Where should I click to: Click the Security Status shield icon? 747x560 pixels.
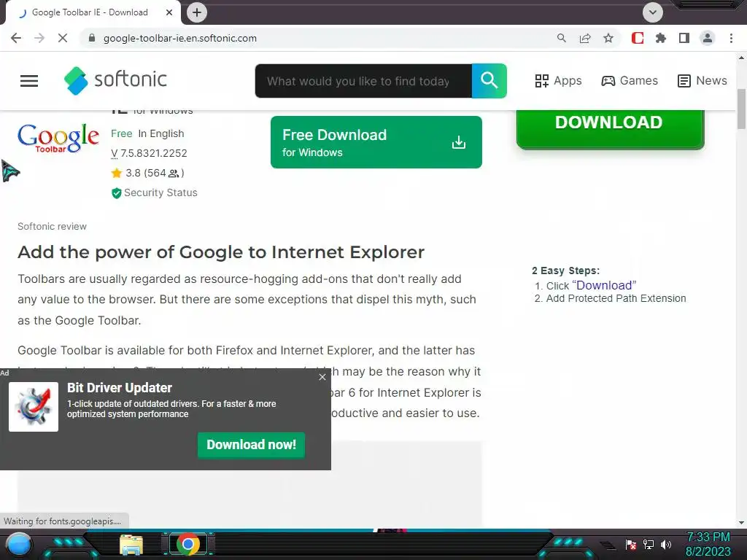coord(116,192)
